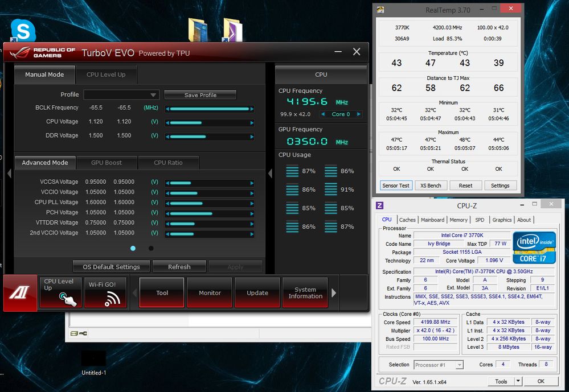Start XS Bench in RealTemp

431,185
